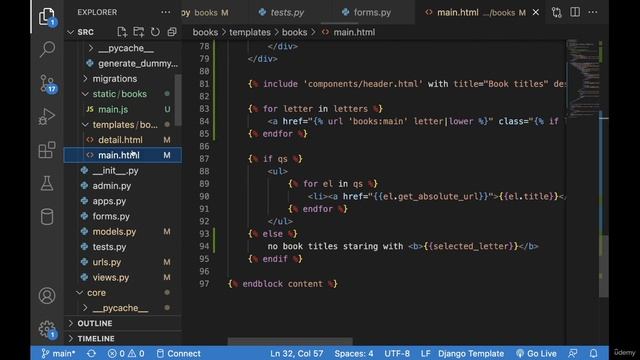
Task: Refresh the Explorer file tree
Action: click(155, 32)
